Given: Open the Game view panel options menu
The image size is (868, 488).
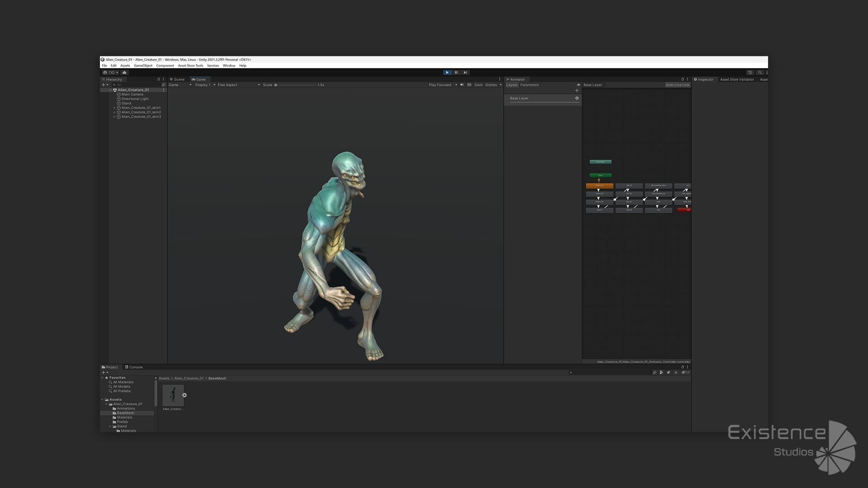Looking at the screenshot, I should pyautogui.click(x=500, y=79).
